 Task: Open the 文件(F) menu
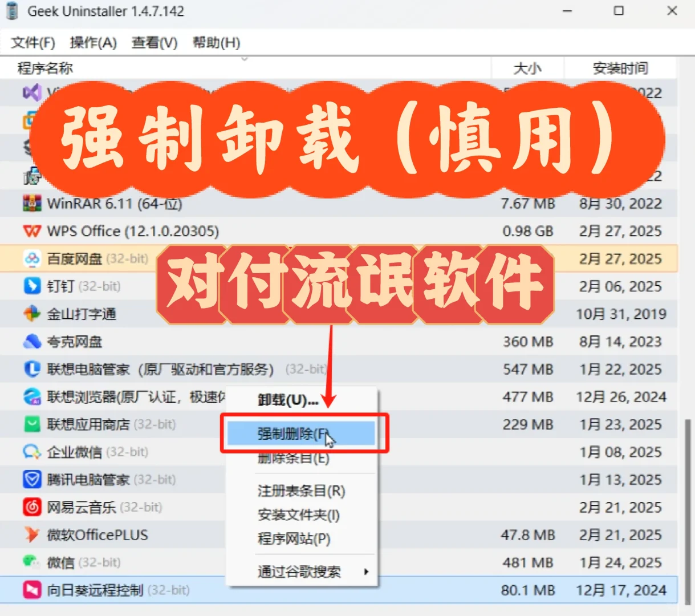pos(32,42)
